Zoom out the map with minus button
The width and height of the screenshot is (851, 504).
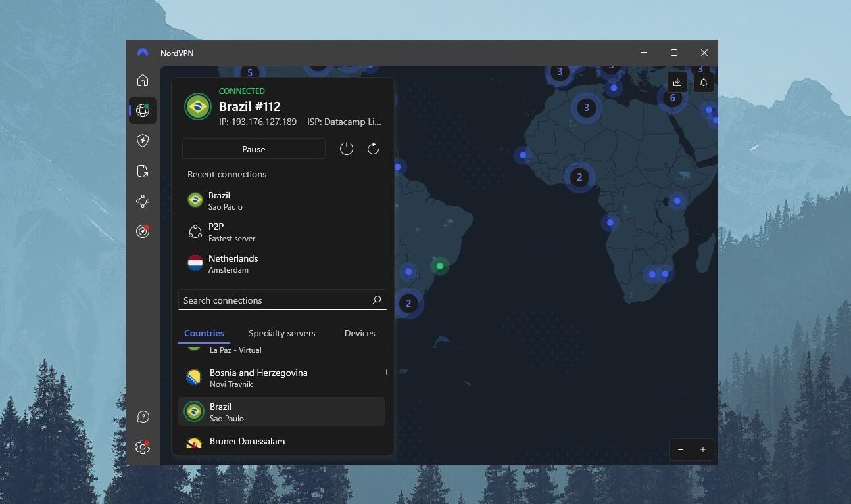pos(681,449)
